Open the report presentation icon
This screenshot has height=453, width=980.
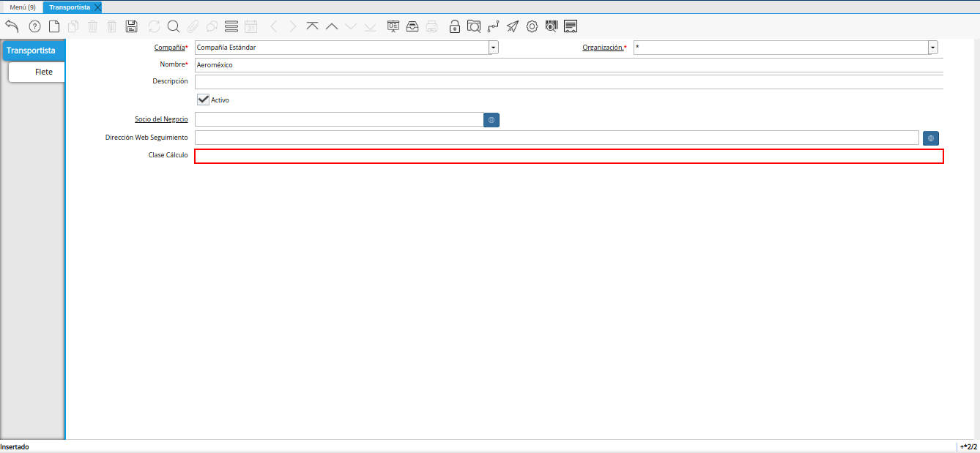click(x=393, y=26)
